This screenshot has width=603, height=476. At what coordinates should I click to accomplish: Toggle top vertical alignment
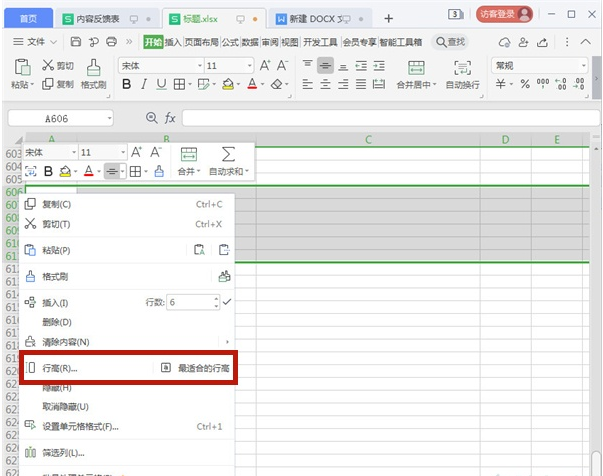click(x=307, y=65)
